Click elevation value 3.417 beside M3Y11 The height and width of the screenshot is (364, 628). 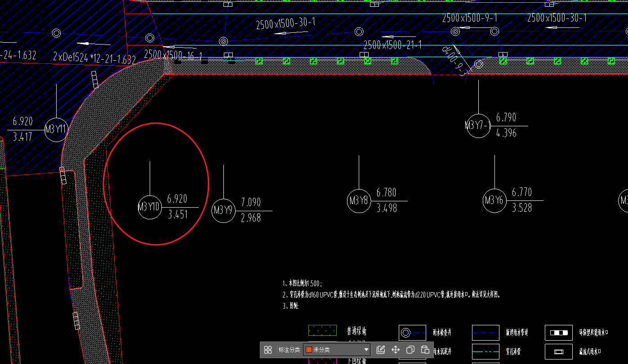tap(22, 137)
